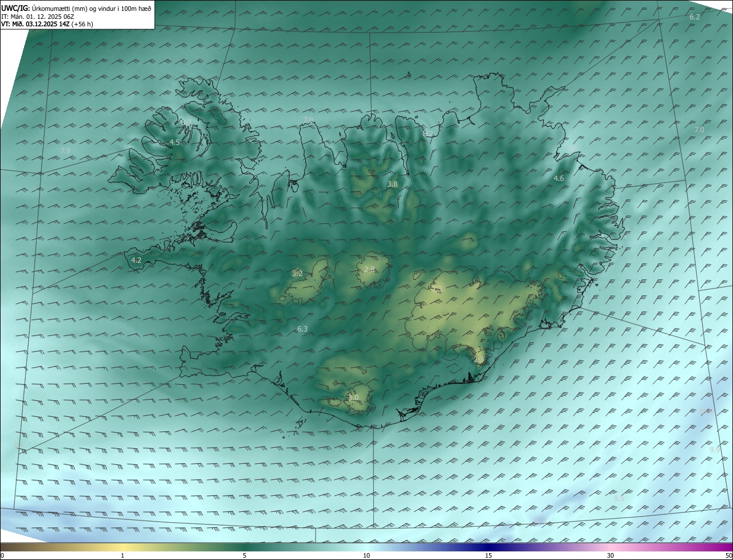Click the 4.2 value on Snæfellsnes peninsula
The height and width of the screenshot is (560, 733).
136,260
